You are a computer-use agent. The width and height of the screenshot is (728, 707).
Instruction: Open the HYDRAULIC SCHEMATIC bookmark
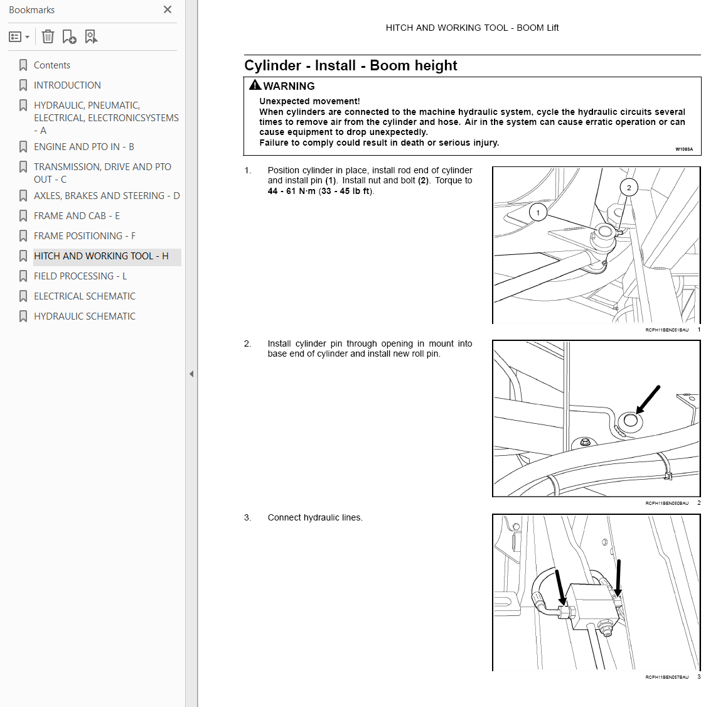[85, 316]
